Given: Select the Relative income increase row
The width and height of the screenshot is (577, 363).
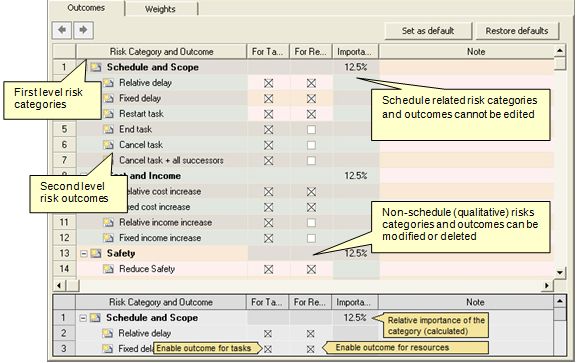Looking at the screenshot, I should (304, 222).
